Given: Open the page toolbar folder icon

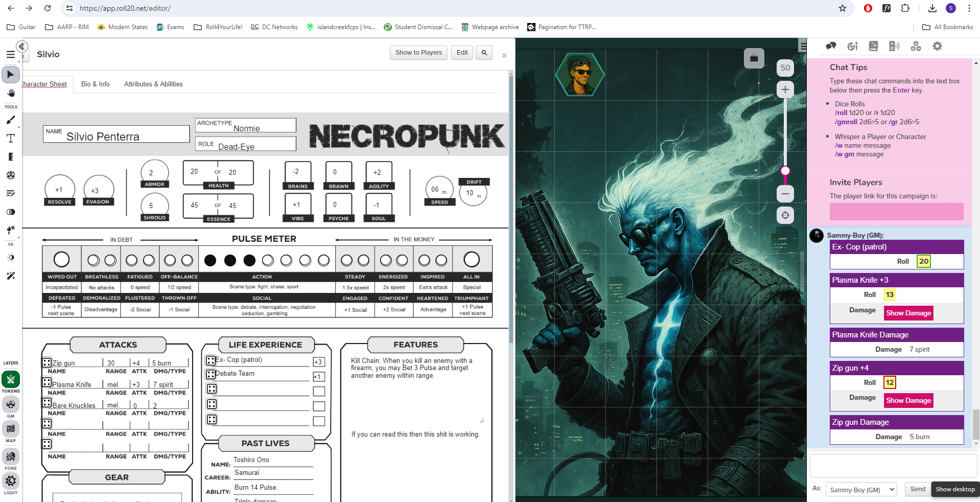Looking at the screenshot, I should coord(754,58).
